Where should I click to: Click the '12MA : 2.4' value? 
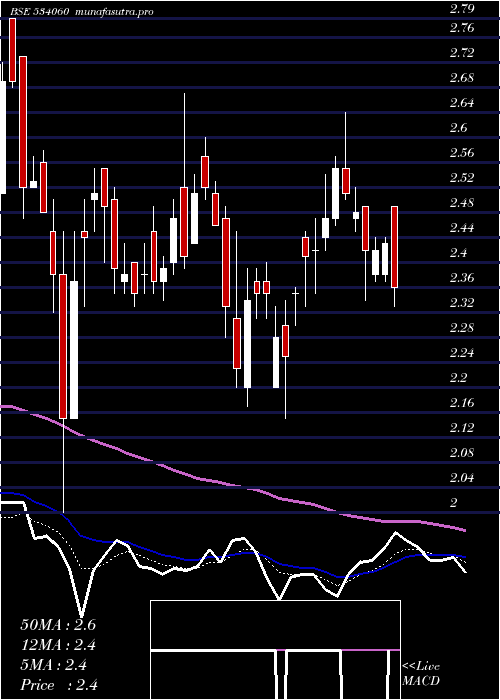58,645
